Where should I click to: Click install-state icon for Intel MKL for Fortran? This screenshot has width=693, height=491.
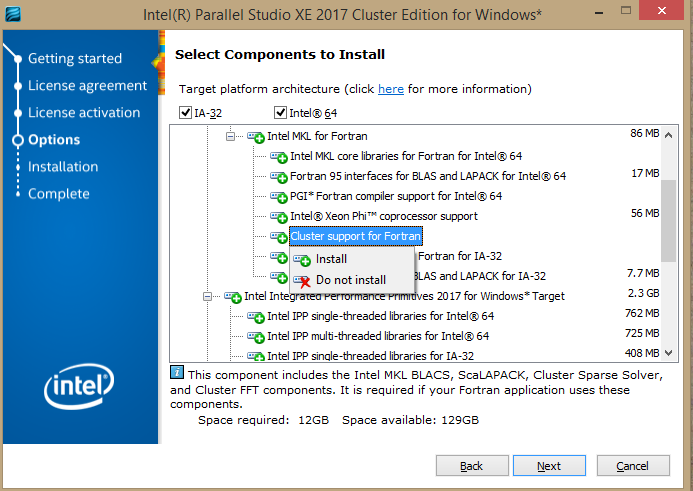tap(256, 136)
